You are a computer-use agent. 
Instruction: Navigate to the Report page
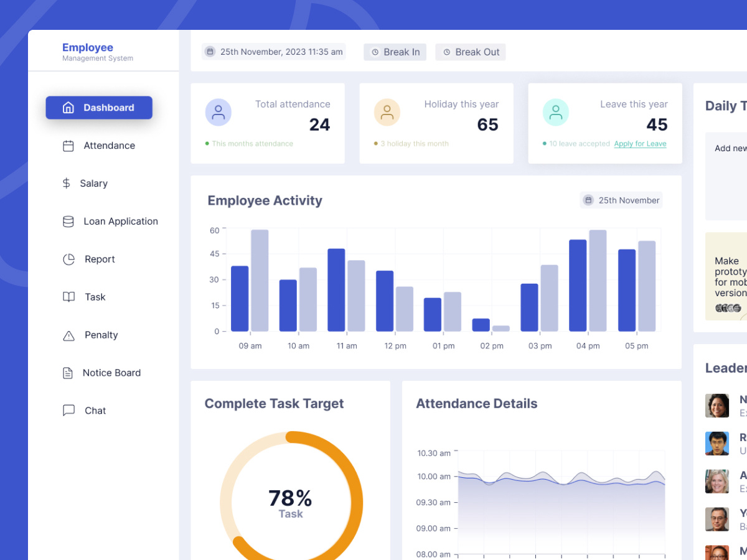pyautogui.click(x=98, y=259)
